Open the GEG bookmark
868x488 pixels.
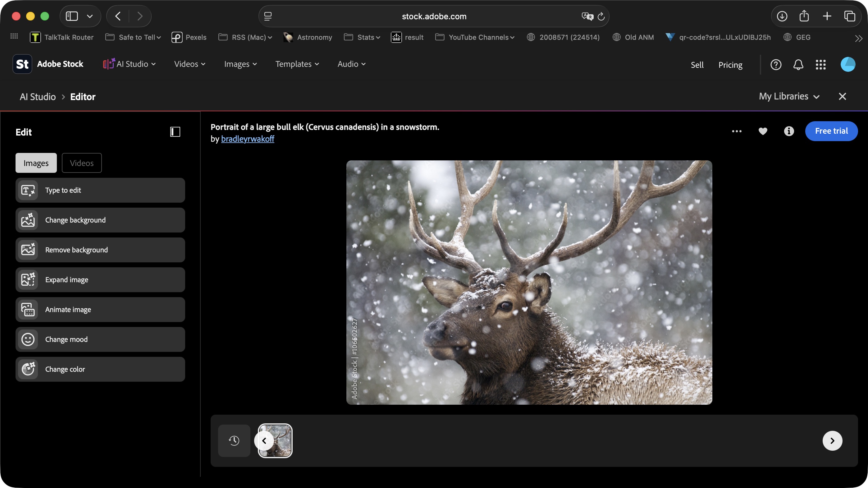tap(797, 37)
